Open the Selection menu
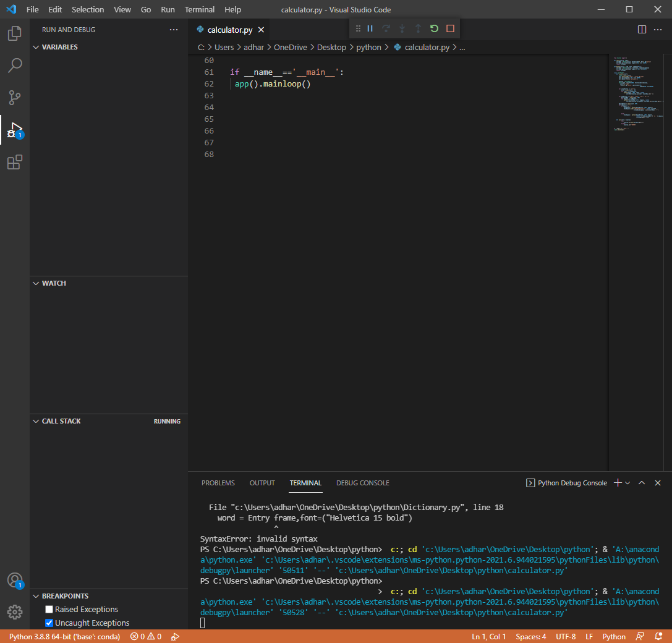Image resolution: width=672 pixels, height=643 pixels. point(88,9)
